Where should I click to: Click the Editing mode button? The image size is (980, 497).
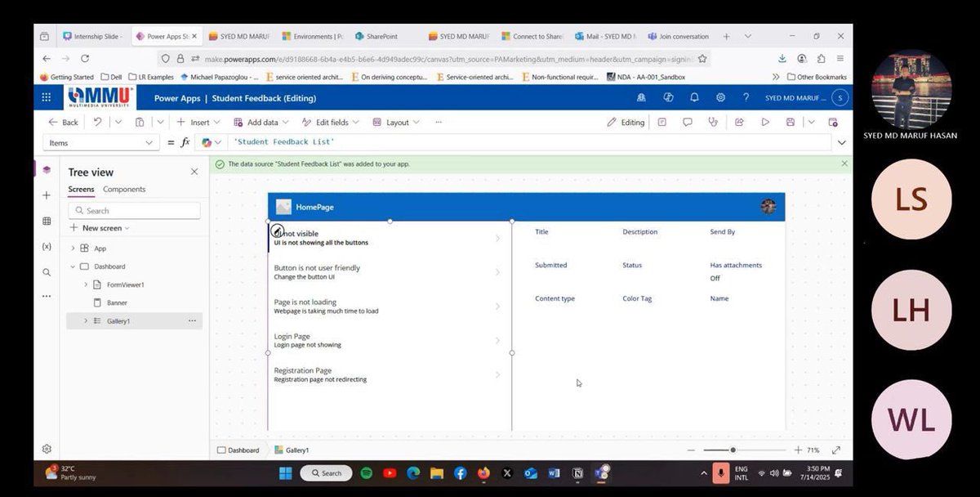coord(626,122)
